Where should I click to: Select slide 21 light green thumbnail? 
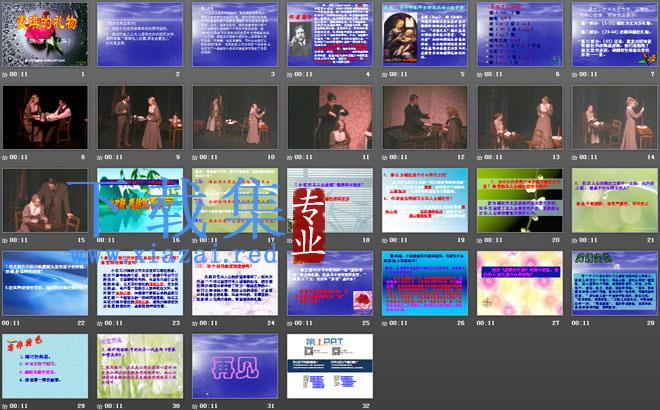point(615,200)
